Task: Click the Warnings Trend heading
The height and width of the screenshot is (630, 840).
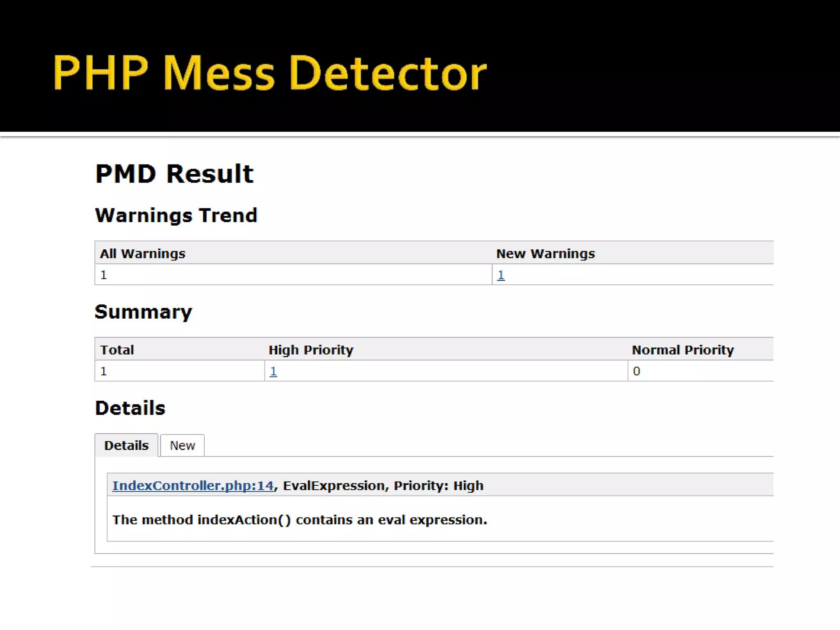Action: tap(176, 215)
